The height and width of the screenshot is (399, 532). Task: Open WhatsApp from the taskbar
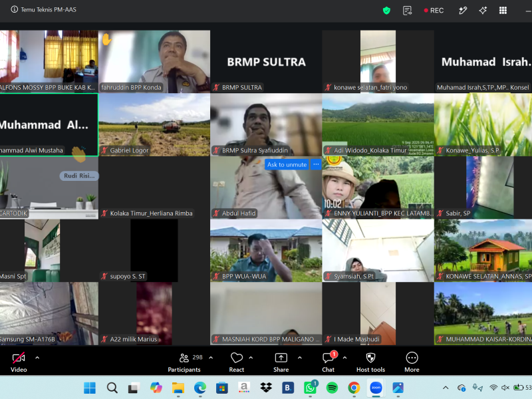310,388
